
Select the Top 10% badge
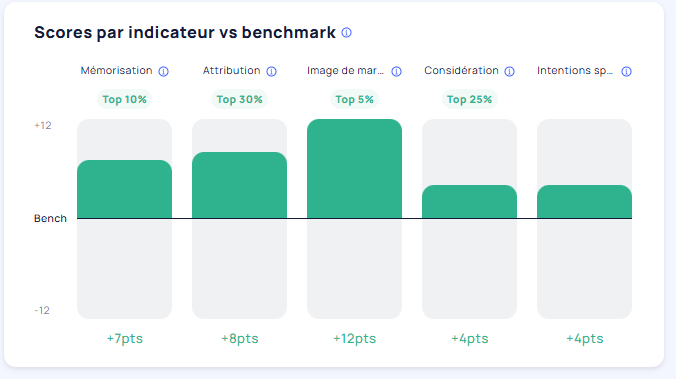tap(124, 100)
